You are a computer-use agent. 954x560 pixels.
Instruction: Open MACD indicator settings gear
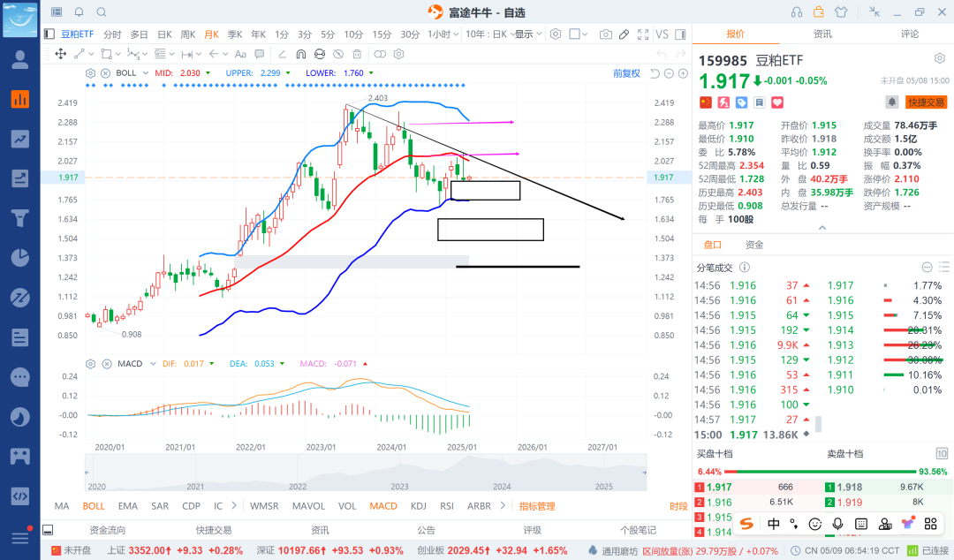[x=90, y=364]
